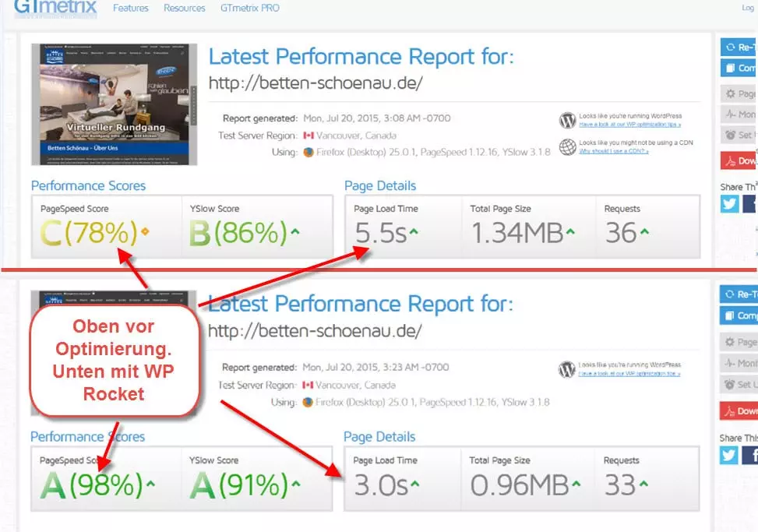758x532 pixels.
Task: Share the 78% PageSpeed report on Twitter
Action: pos(729,203)
